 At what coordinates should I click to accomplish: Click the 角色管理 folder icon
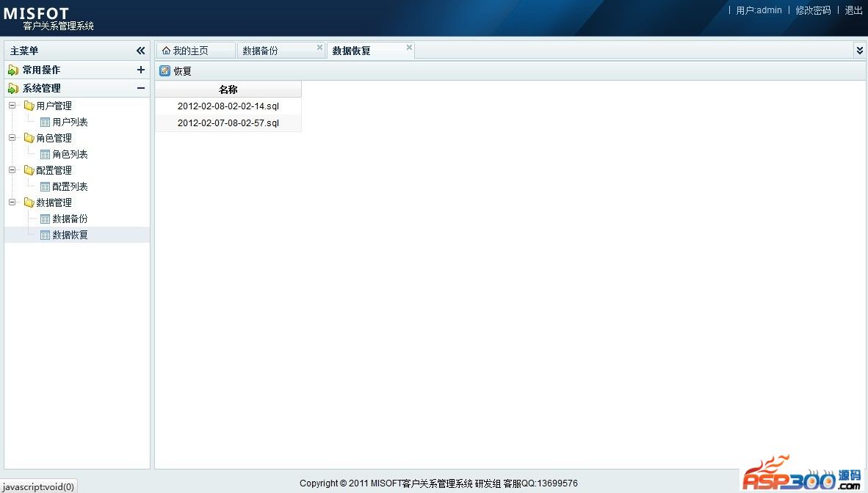[29, 138]
